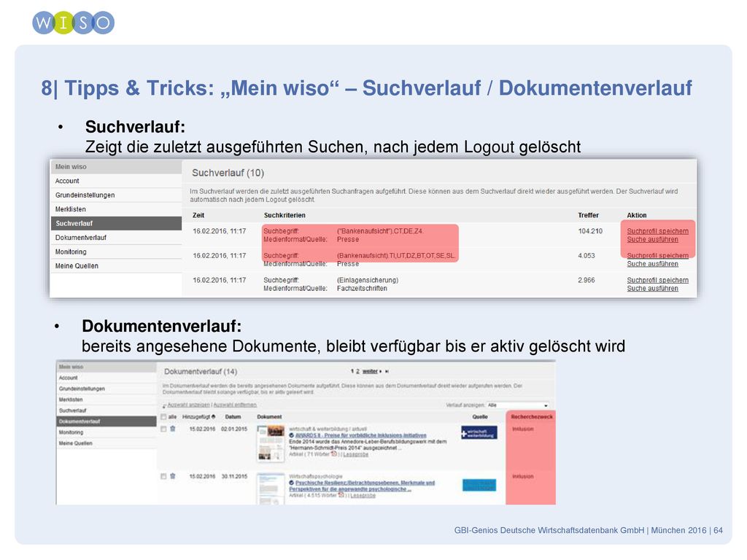The height and width of the screenshot is (560, 747).
Task: Click the round marker before the AWARDS II title
Action: pos(292,435)
